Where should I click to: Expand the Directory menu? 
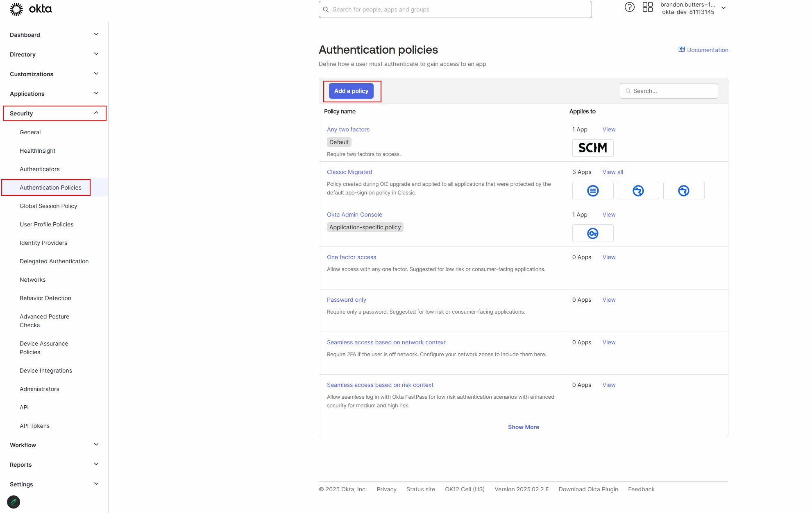(54, 54)
